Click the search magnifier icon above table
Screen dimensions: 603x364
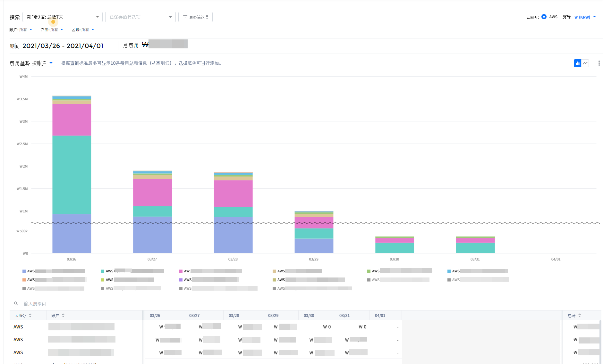(x=16, y=303)
